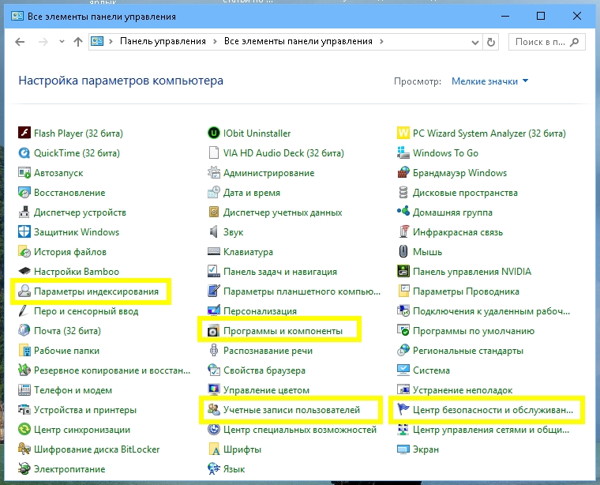Viewport: 600px width, 485px height.
Task: Go up one level with up arrow
Action: coord(78,41)
